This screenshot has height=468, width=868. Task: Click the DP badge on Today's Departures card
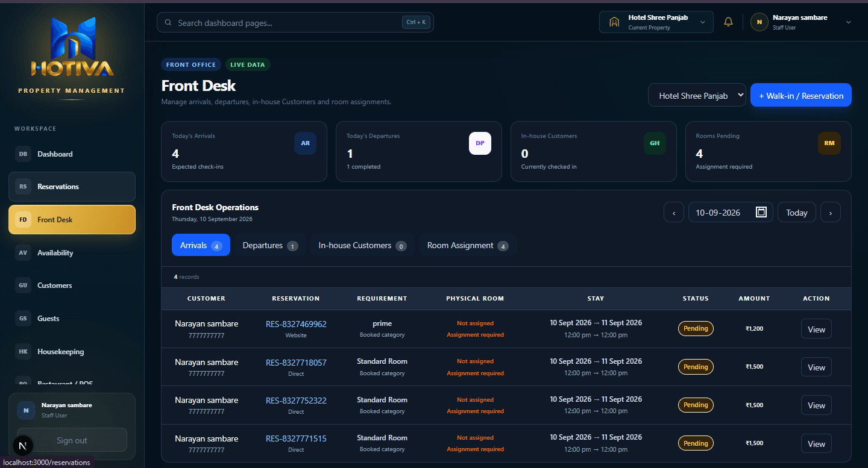point(480,143)
